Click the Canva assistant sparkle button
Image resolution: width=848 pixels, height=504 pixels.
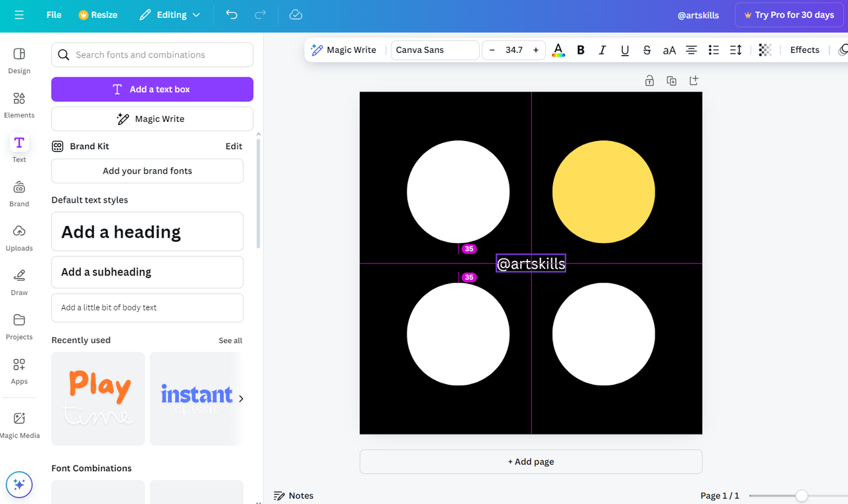[19, 485]
